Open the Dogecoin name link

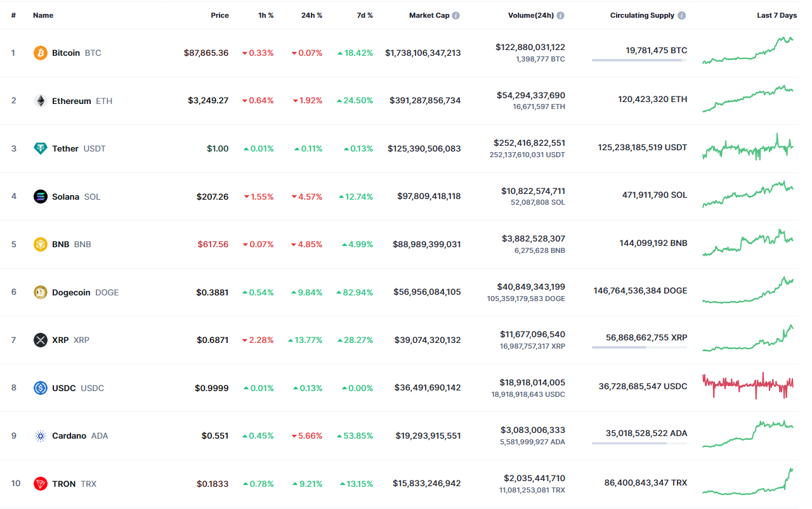[71, 292]
